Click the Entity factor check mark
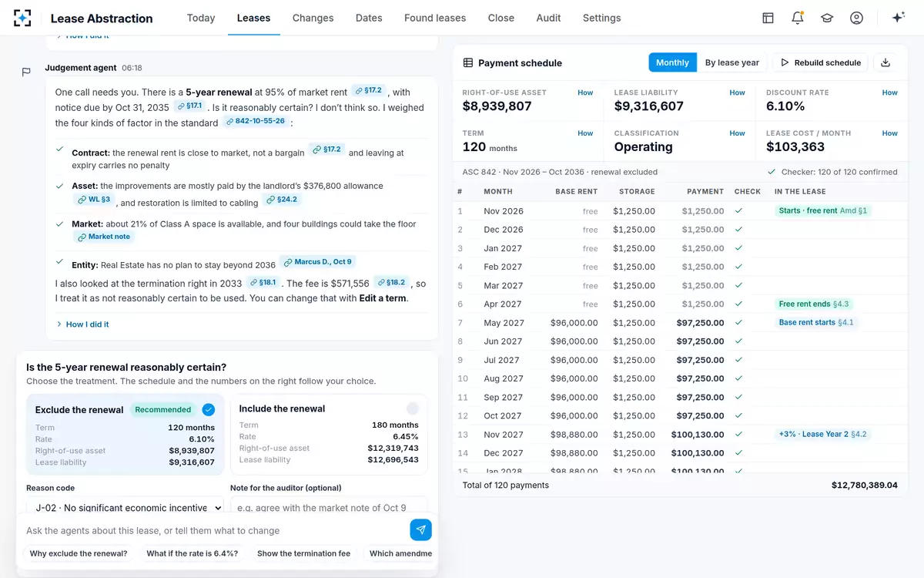924x578 pixels. (x=60, y=261)
